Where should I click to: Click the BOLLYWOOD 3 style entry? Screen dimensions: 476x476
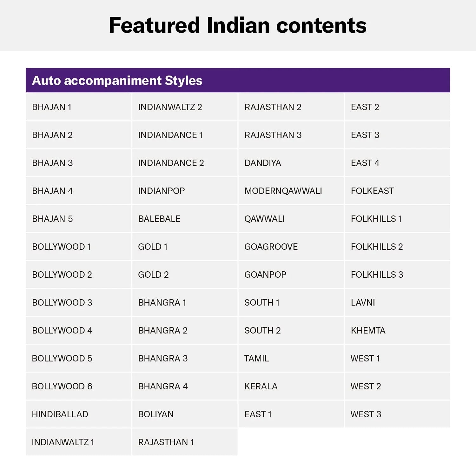[x=62, y=303]
